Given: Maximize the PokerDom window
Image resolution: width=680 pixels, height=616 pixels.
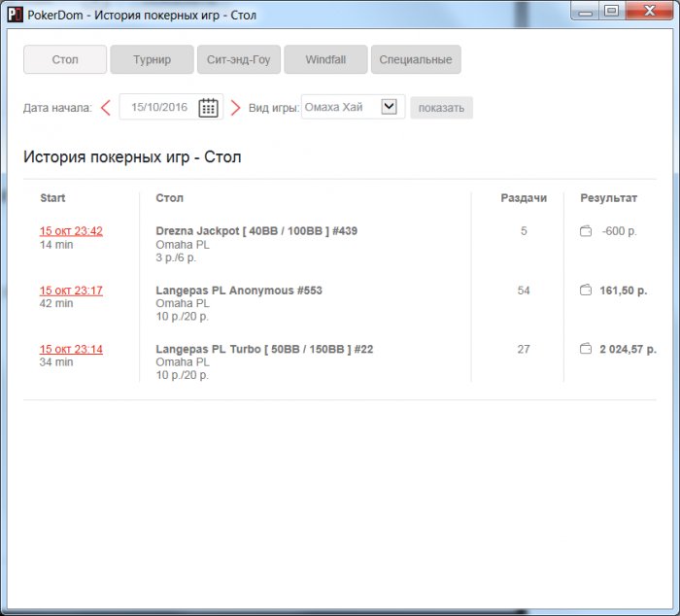Looking at the screenshot, I should click(611, 11).
